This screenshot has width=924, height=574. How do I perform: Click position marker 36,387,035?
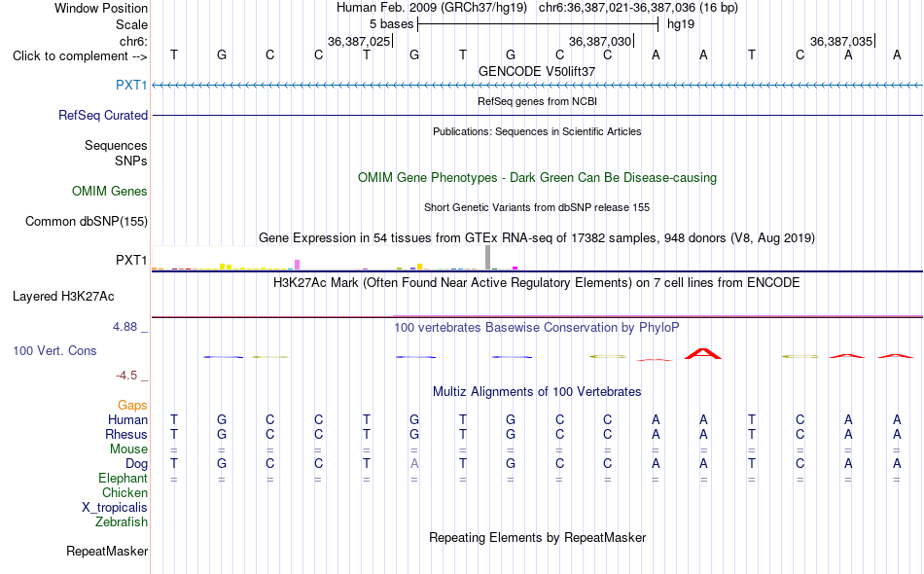[841, 41]
